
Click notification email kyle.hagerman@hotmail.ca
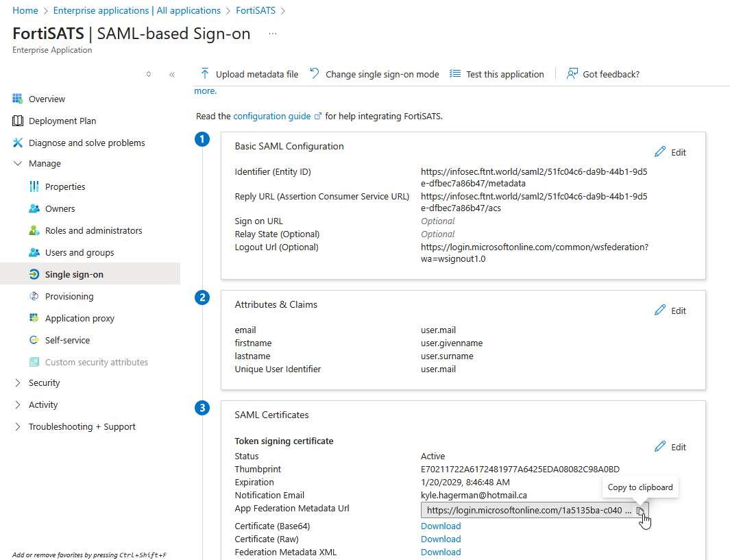[x=474, y=496]
